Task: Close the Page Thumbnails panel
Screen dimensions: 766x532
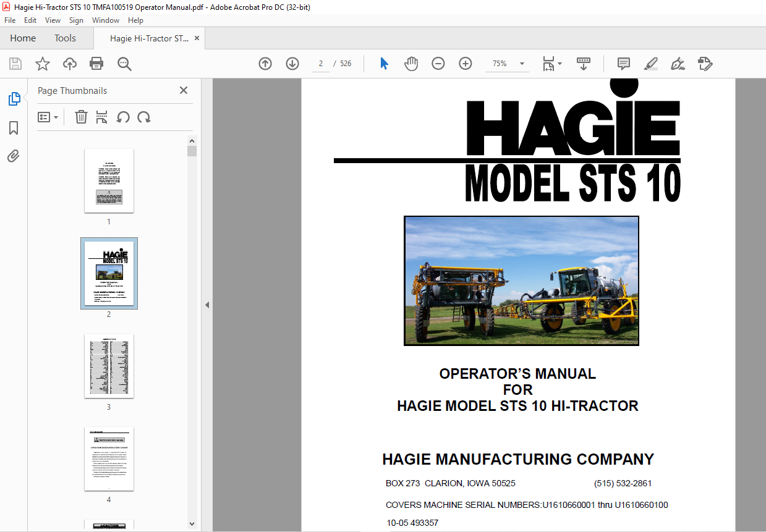Action: 184,90
